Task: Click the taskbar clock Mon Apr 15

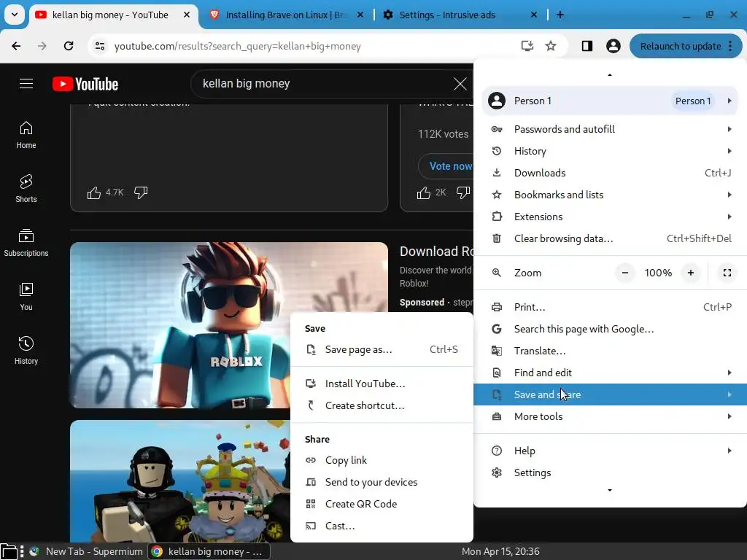Action: tap(500, 551)
